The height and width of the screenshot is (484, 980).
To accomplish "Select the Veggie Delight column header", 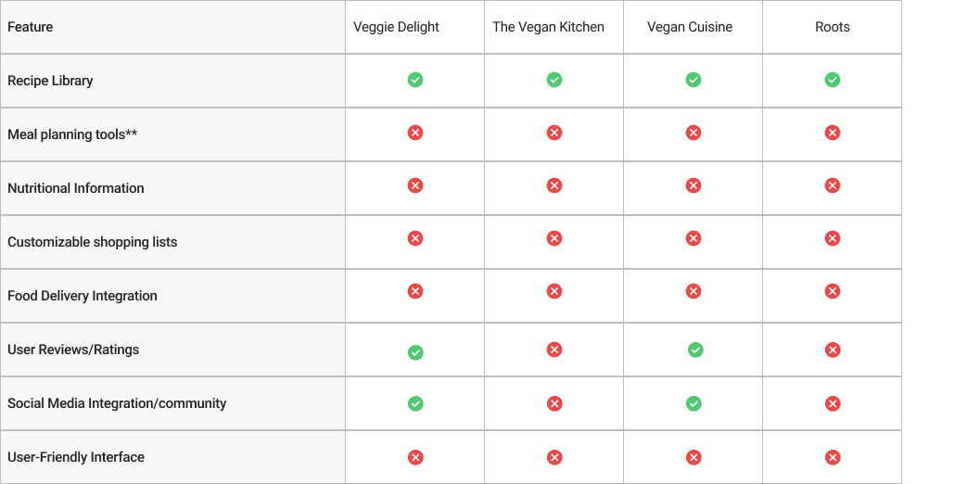I will 396,27.
